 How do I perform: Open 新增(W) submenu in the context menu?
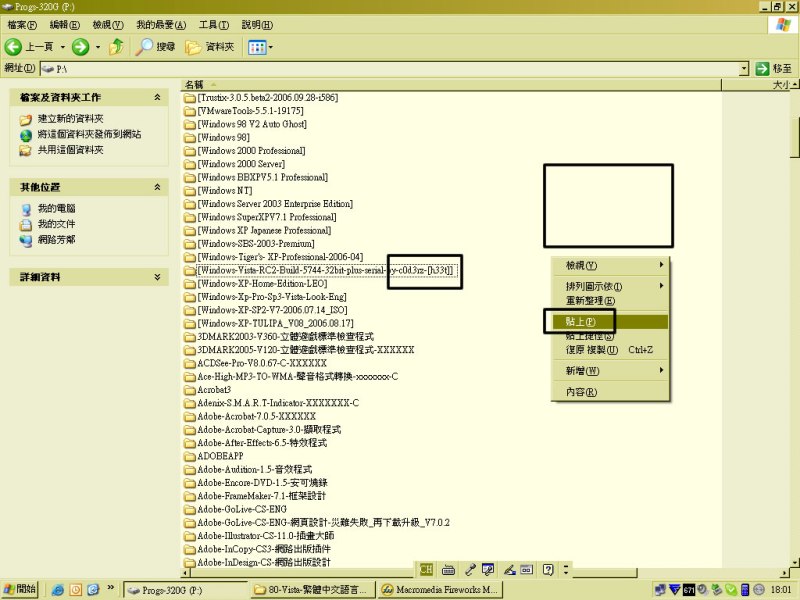610,371
